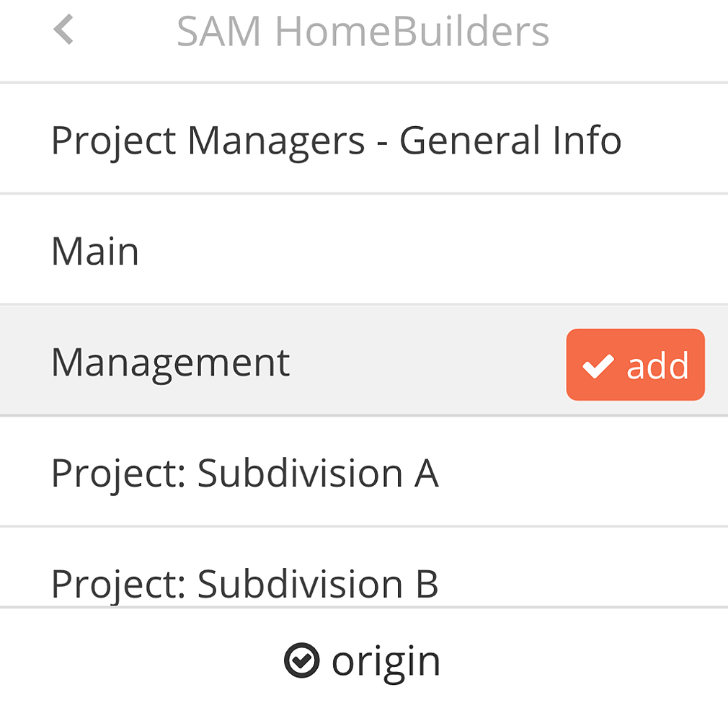
Task: Open Project: Subdivision B
Action: point(364,567)
